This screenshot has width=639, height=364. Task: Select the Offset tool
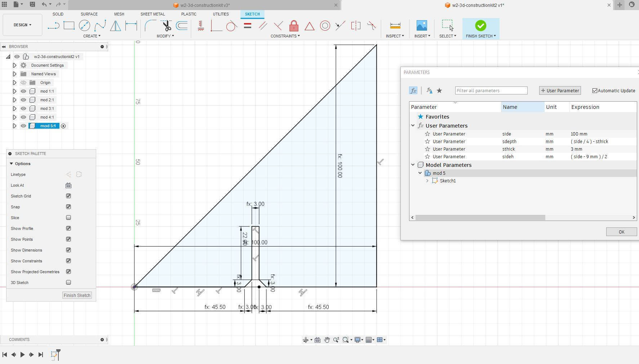pos(182,26)
